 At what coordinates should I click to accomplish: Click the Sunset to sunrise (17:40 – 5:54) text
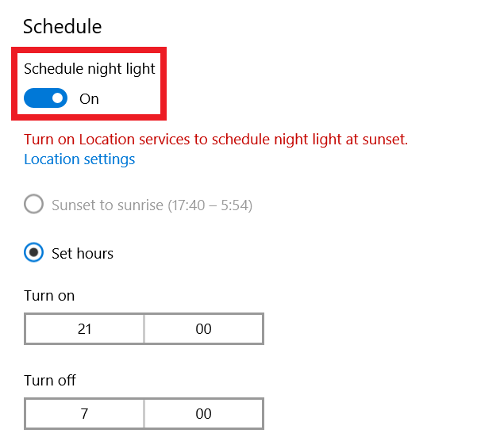(152, 205)
